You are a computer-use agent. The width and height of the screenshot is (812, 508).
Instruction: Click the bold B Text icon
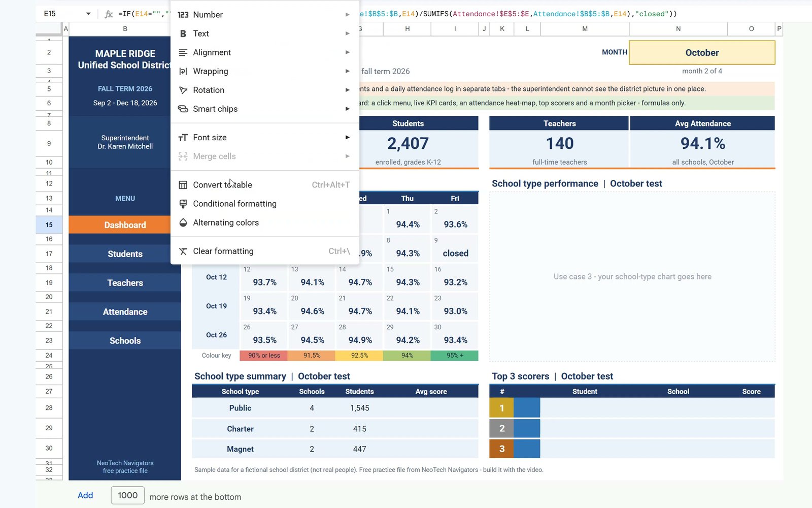click(183, 34)
